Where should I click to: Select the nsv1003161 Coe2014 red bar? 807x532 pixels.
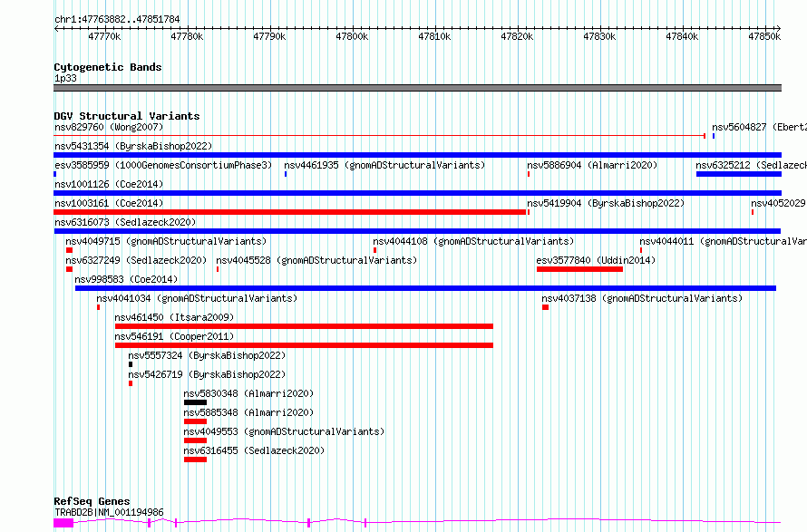pyautogui.click(x=290, y=212)
